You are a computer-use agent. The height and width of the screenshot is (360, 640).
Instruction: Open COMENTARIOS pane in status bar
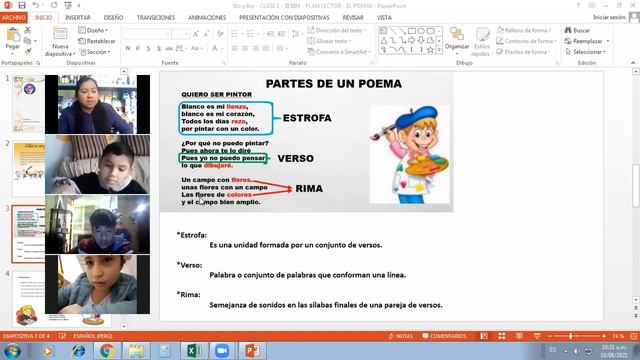444,336
